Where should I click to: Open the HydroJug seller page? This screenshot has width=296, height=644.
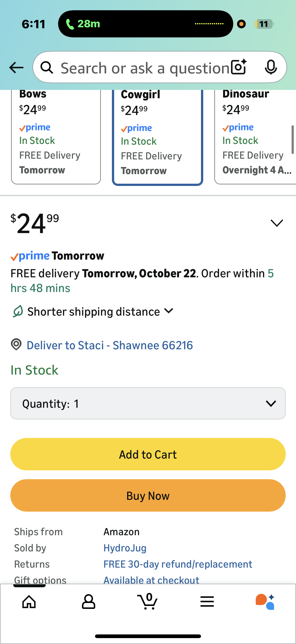coord(125,548)
